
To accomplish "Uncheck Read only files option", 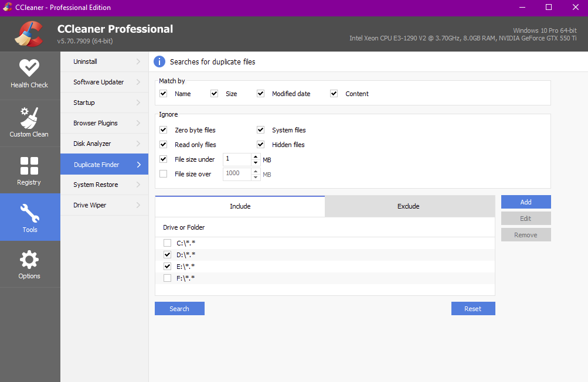I will tap(163, 144).
